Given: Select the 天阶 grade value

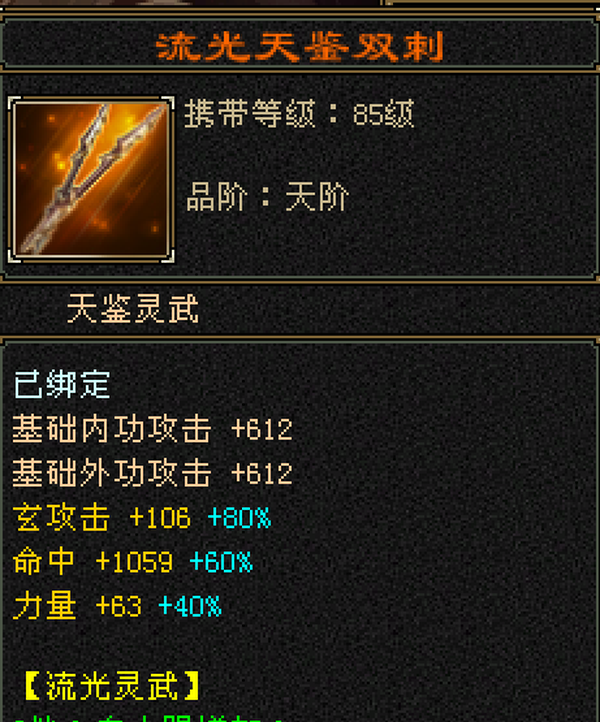Looking at the screenshot, I should point(317,197).
